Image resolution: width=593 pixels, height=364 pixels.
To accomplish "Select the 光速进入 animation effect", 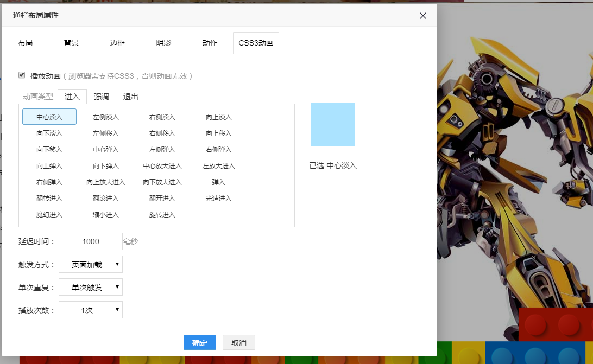I will click(219, 199).
